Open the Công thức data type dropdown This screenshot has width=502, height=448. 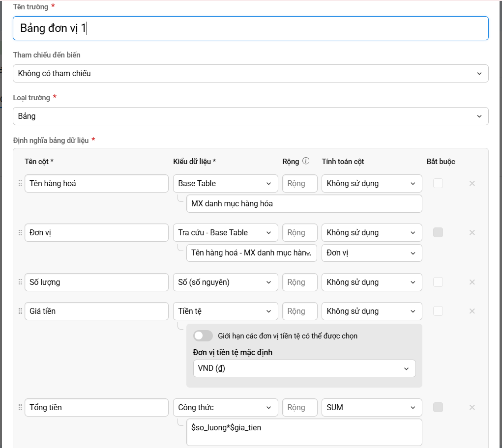[225, 407]
